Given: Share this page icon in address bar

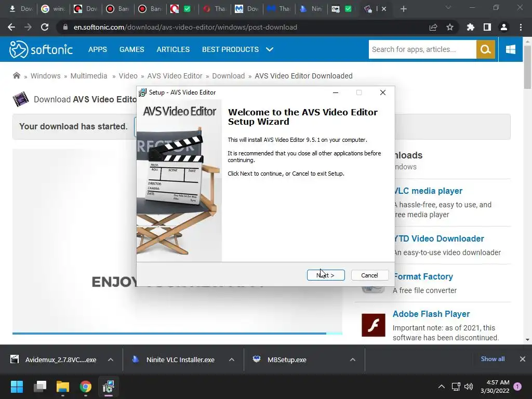Looking at the screenshot, I should 433,27.
